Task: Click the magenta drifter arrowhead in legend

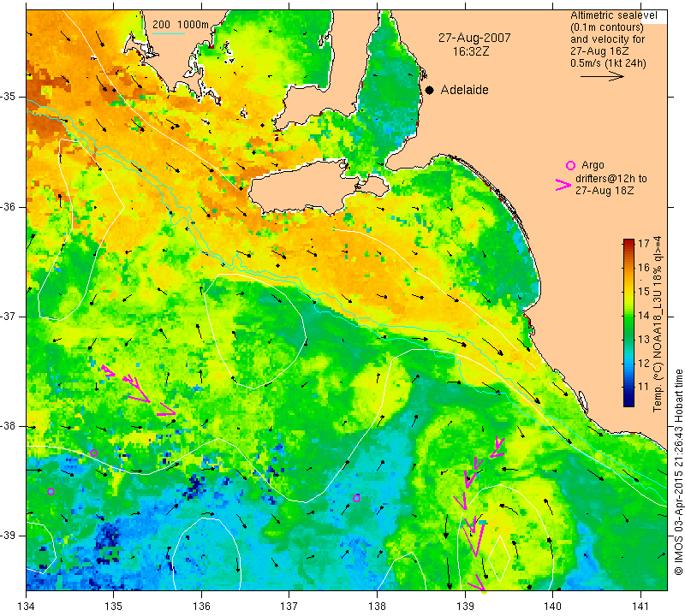Action: pyautogui.click(x=563, y=185)
